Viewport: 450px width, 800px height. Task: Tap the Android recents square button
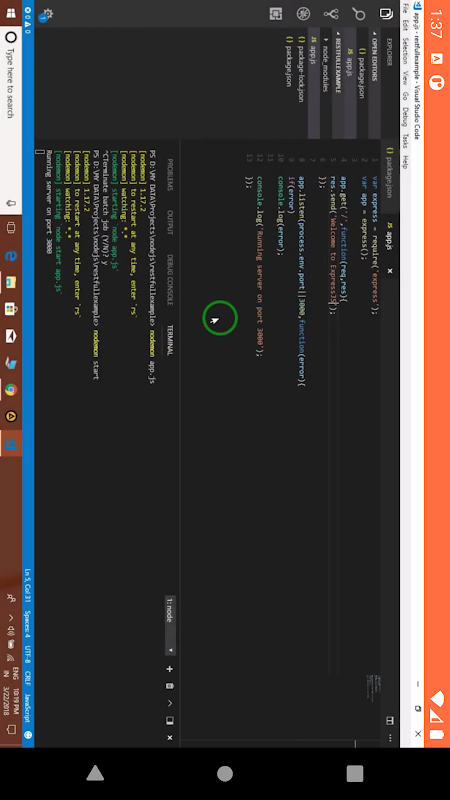pyautogui.click(x=355, y=773)
